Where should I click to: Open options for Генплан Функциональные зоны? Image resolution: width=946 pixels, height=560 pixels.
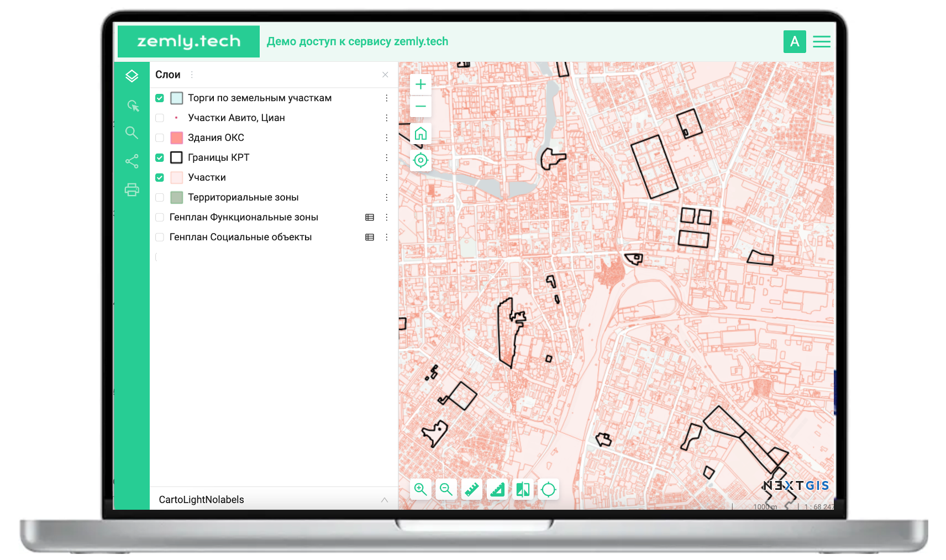[386, 218]
